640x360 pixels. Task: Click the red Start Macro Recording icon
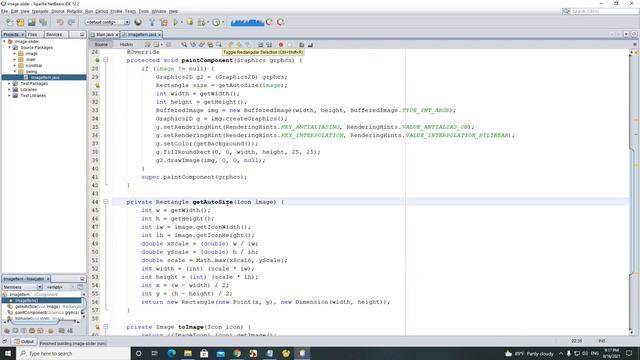[281, 44]
